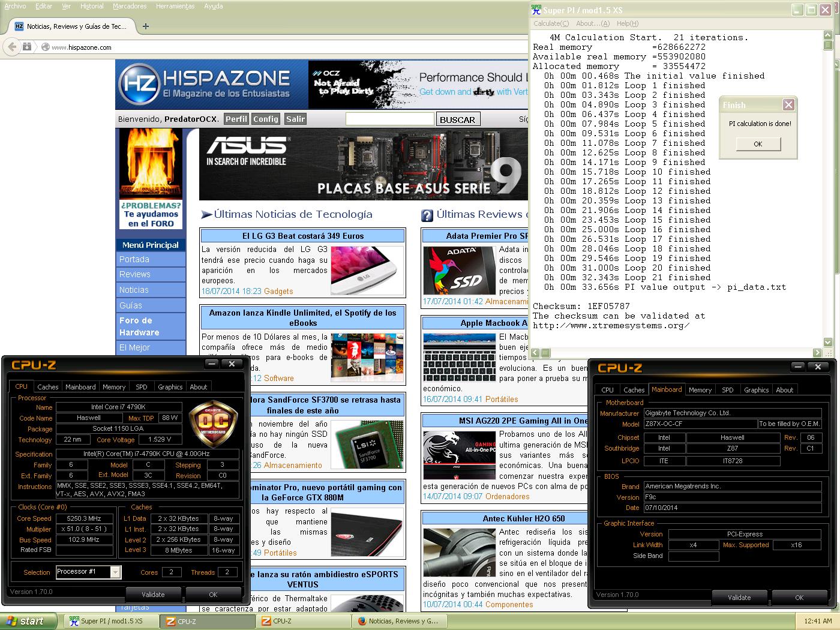Screen dimensions: 840x630
Task: Click the site search input field
Action: 389,119
